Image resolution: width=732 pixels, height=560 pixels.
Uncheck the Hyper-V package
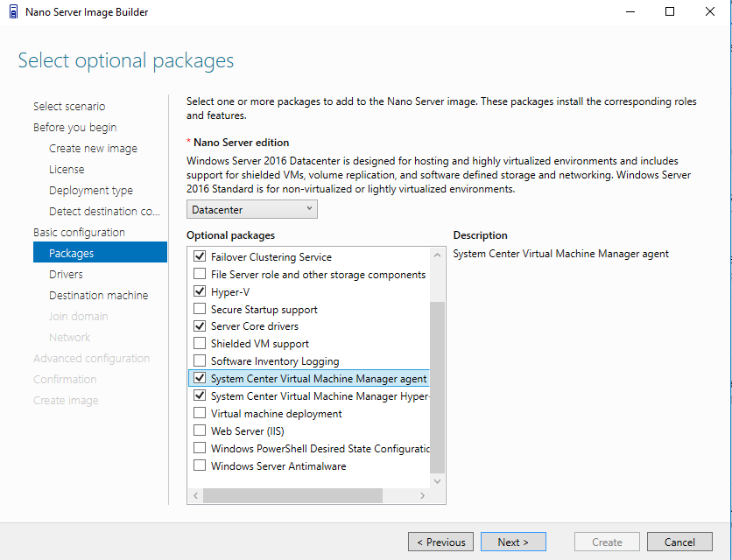coord(200,291)
